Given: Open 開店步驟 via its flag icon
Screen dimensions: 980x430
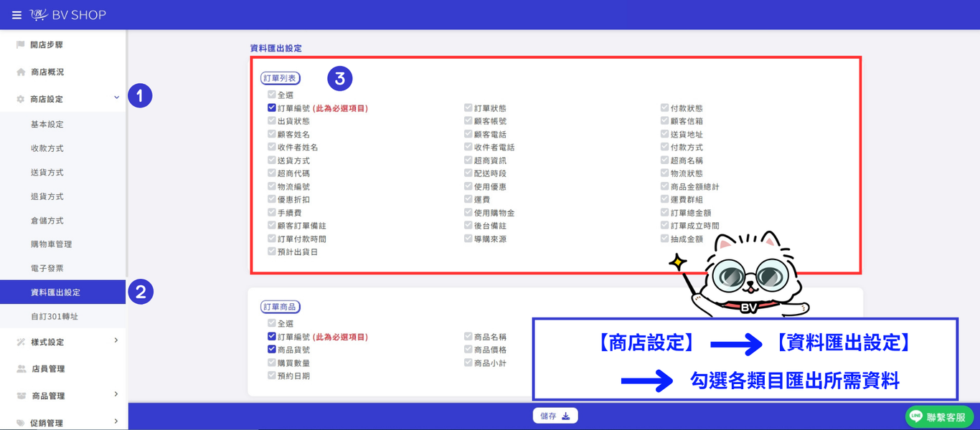Looking at the screenshot, I should tap(21, 44).
